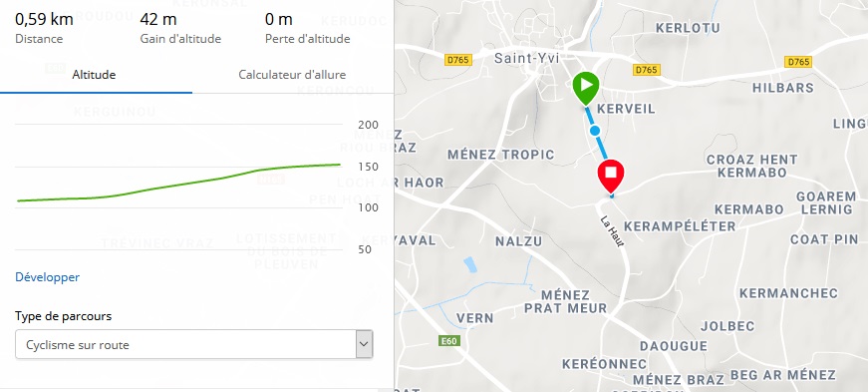The height and width of the screenshot is (392, 868).
Task: Click the green elevation profile line
Action: coord(178,183)
